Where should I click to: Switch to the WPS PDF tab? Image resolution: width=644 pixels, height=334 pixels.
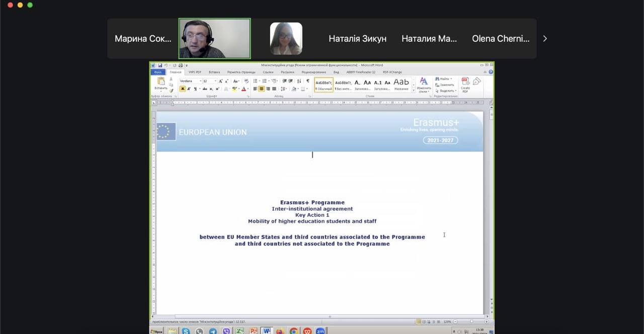[195, 72]
